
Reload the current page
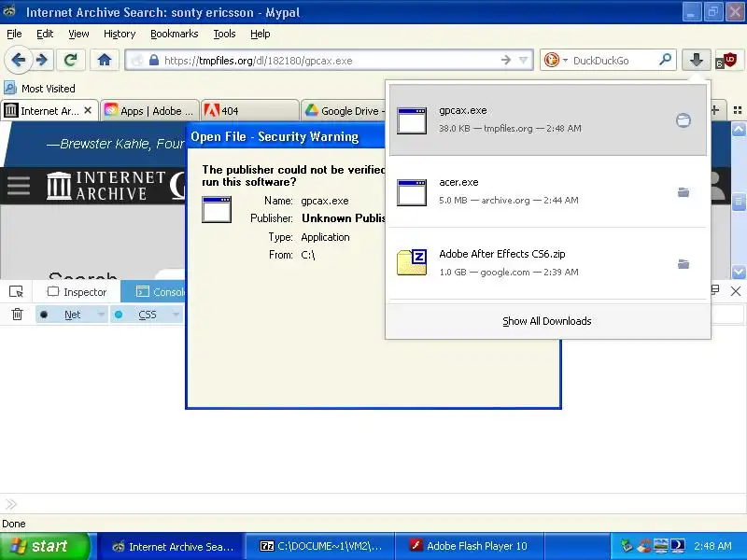click(x=71, y=61)
